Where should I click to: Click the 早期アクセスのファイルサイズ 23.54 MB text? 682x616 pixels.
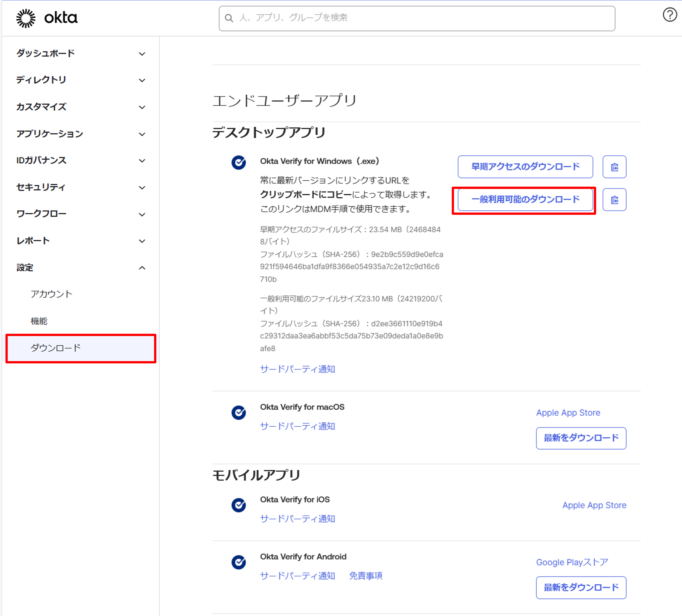350,235
